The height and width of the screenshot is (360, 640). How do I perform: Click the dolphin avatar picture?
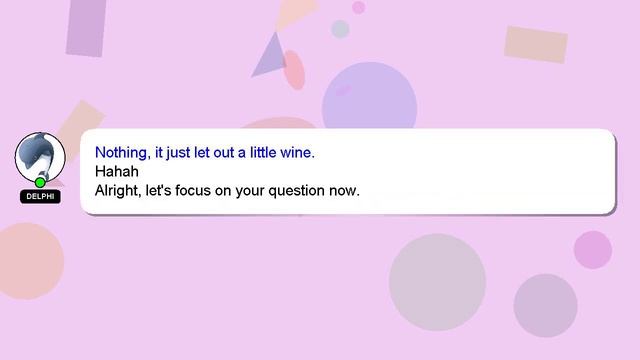click(x=40, y=157)
